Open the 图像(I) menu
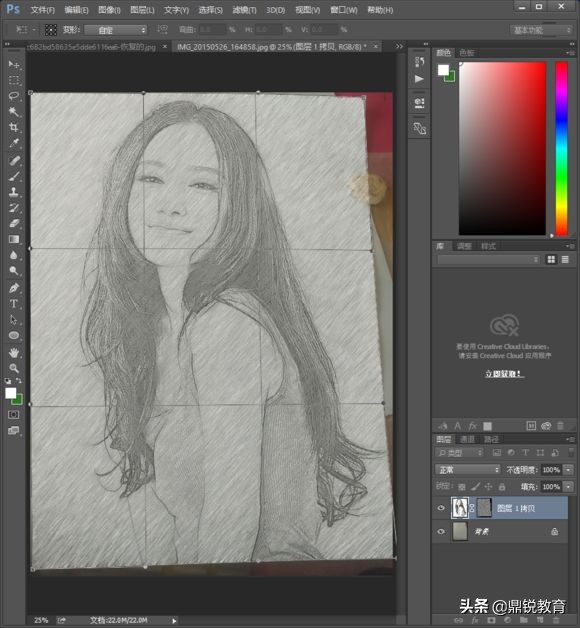This screenshot has width=580, height=628. [x=109, y=10]
